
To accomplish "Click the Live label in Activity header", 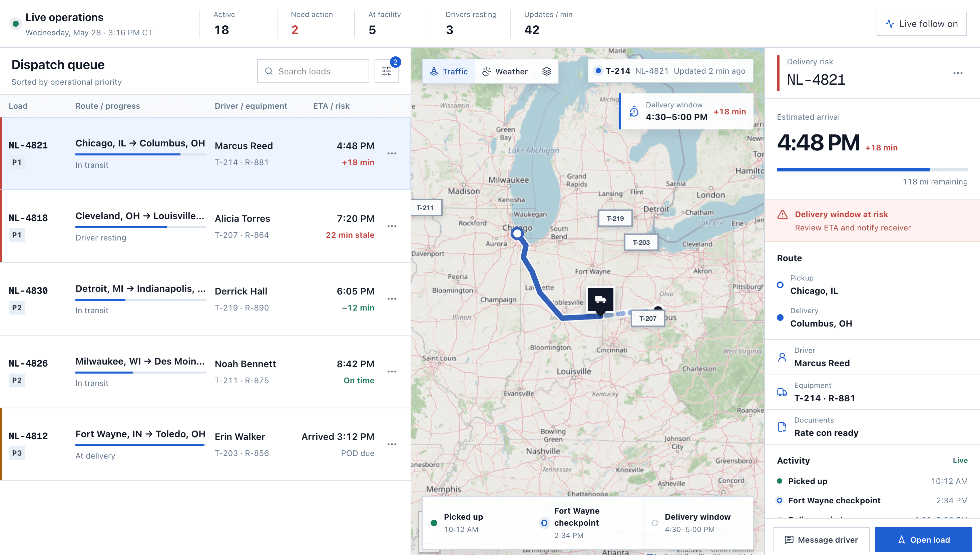I will [960, 461].
